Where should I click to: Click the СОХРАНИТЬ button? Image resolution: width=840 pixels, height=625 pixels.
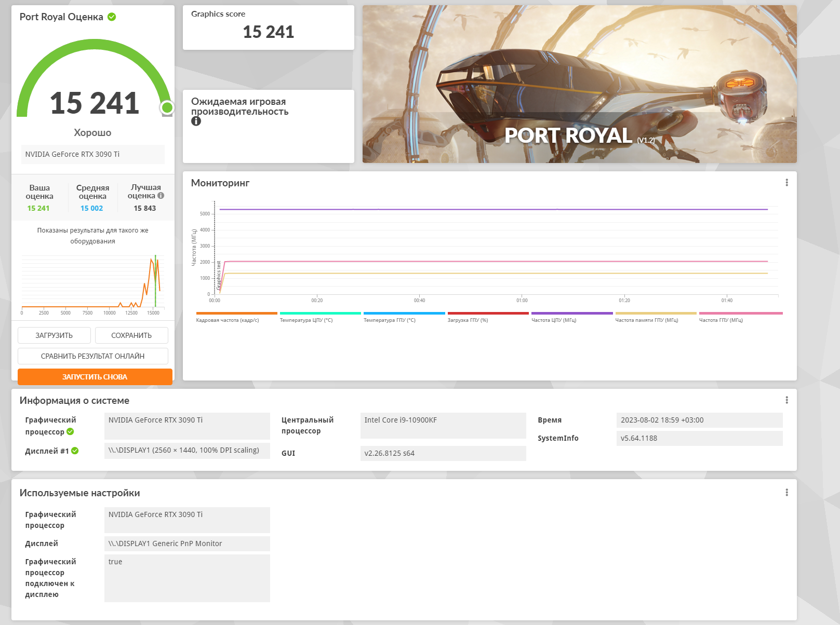(131, 335)
